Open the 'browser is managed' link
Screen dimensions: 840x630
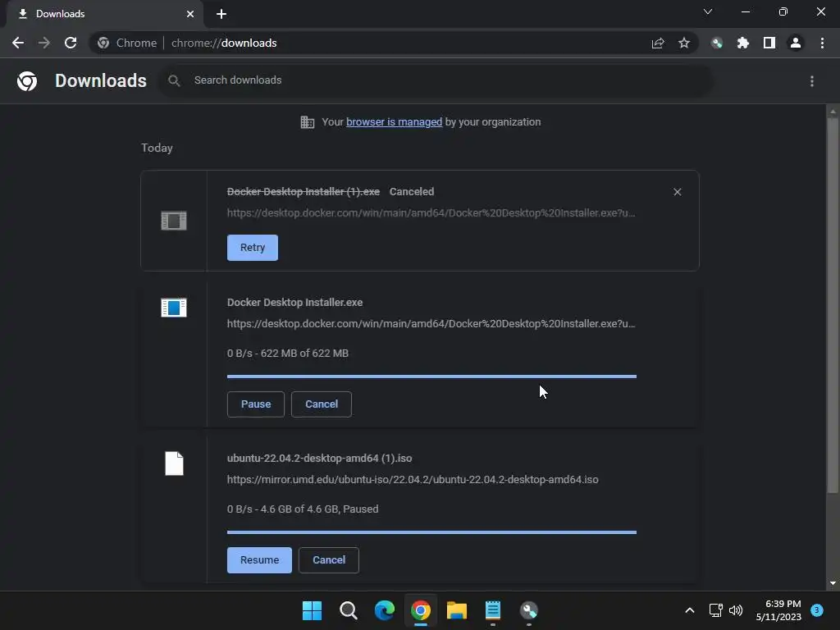395,122
